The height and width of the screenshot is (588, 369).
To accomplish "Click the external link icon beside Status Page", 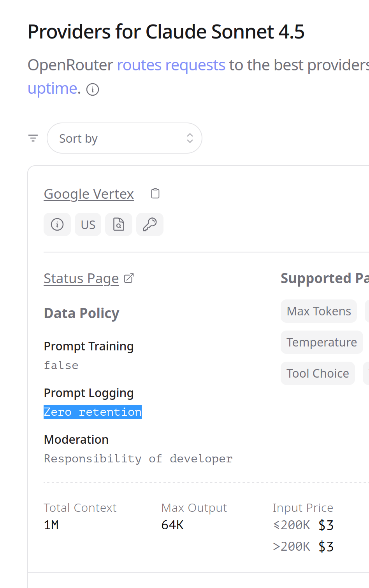I will click(x=129, y=278).
